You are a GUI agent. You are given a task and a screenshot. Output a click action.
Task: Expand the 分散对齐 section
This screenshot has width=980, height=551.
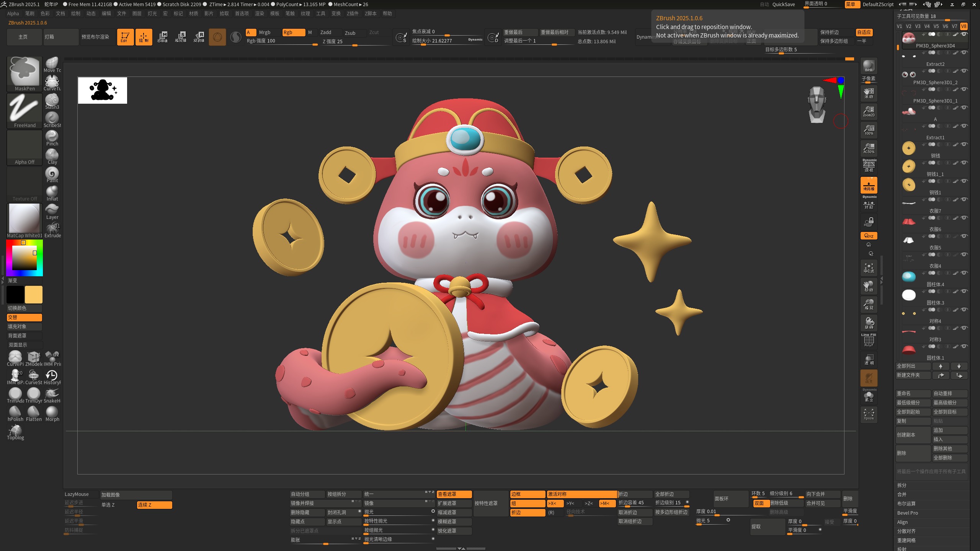[906, 531]
